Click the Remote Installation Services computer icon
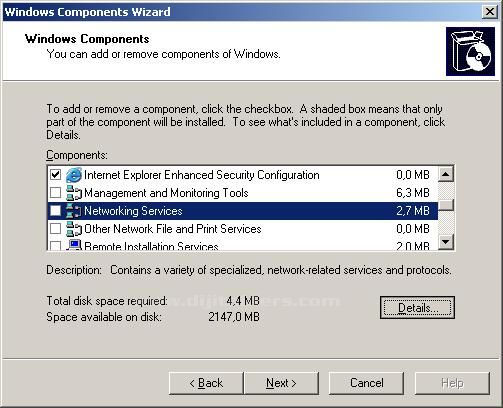 (x=73, y=245)
